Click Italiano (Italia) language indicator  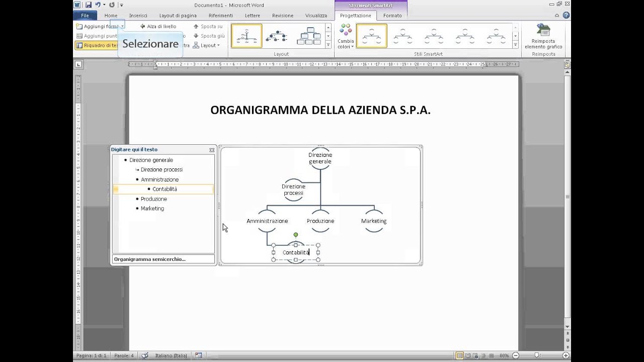(171, 355)
